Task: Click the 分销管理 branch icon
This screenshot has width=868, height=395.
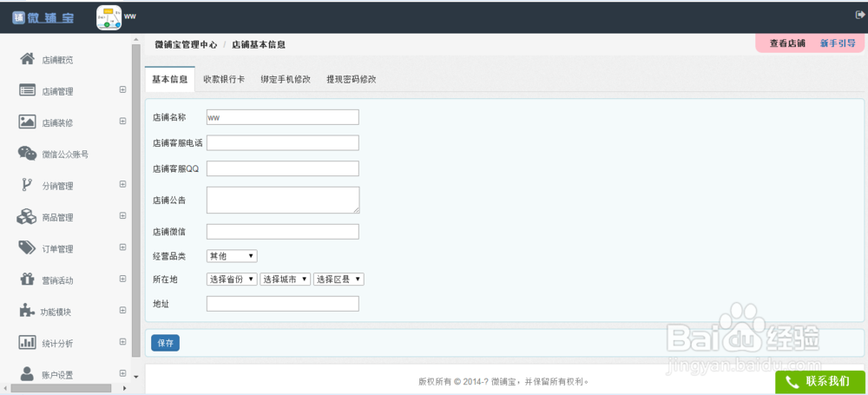Action: pyautogui.click(x=26, y=185)
